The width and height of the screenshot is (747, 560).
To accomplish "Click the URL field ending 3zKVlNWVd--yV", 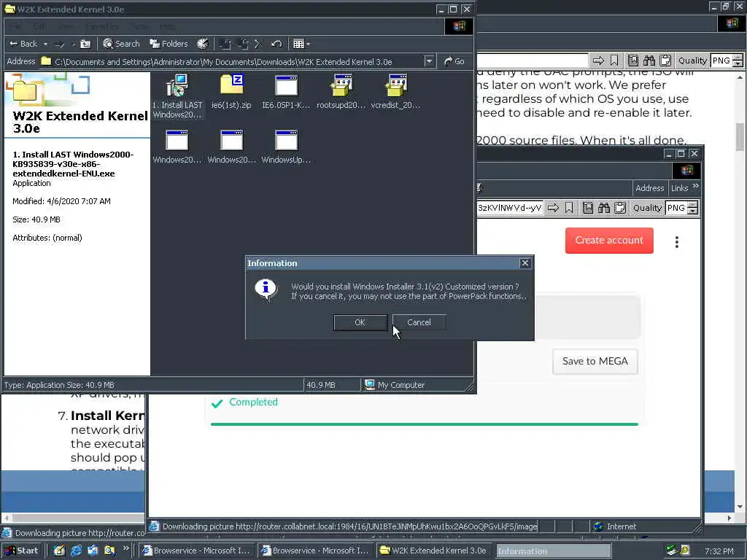I will [x=509, y=208].
